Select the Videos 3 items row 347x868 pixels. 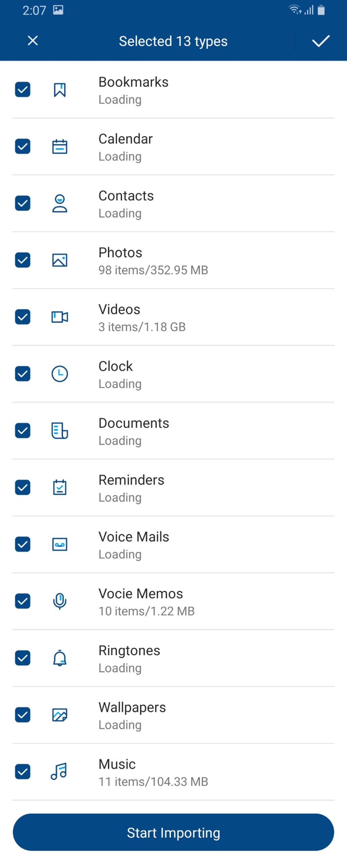coord(173,317)
